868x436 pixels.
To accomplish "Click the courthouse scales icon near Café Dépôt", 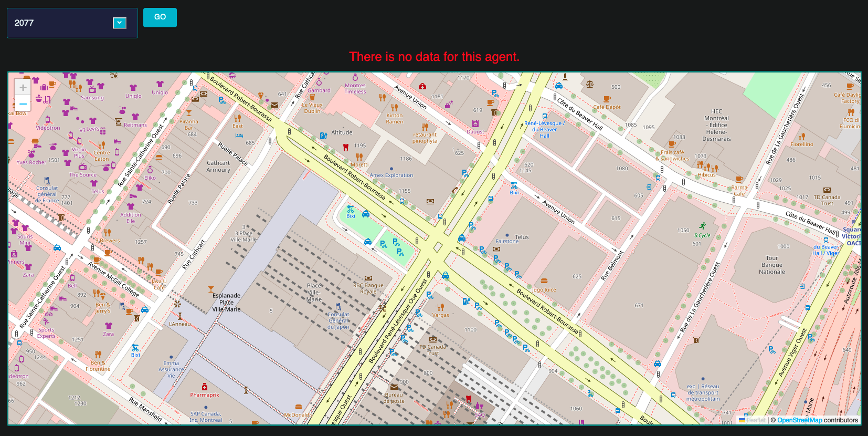I will click(590, 84).
